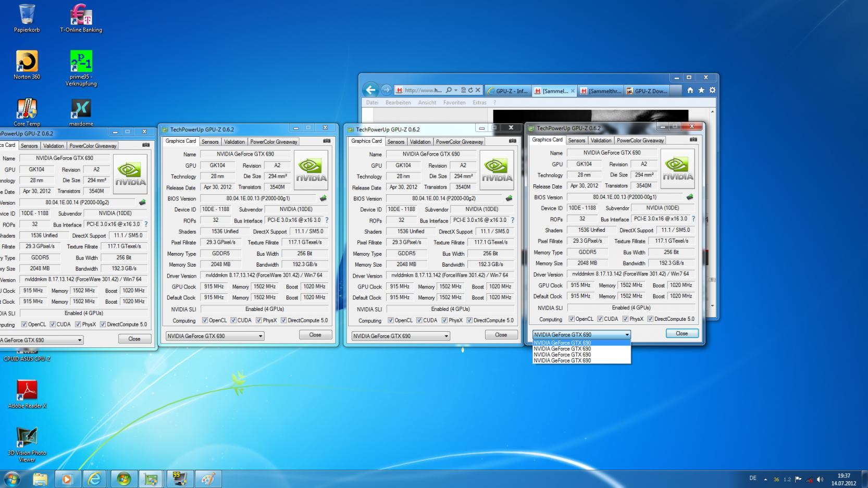Toggle CUDA checkbox in third GPU-Z window
This screenshot has width=868, height=488.
coord(419,320)
